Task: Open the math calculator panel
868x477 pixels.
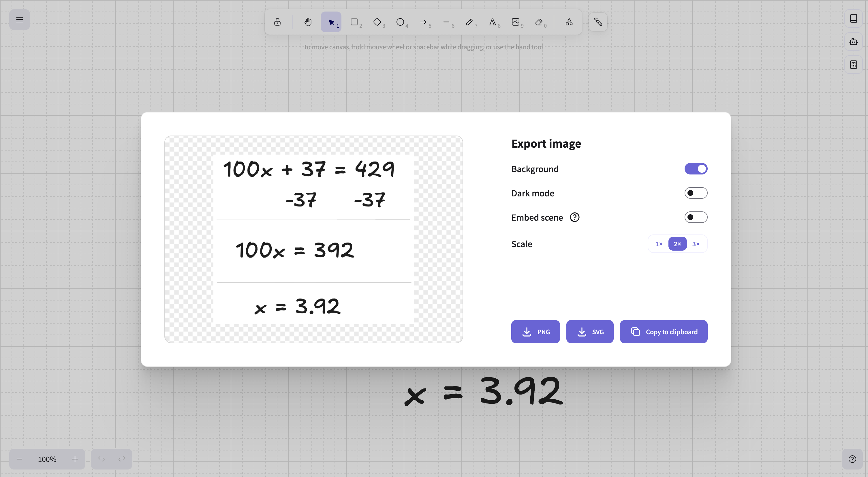Action: pyautogui.click(x=854, y=65)
